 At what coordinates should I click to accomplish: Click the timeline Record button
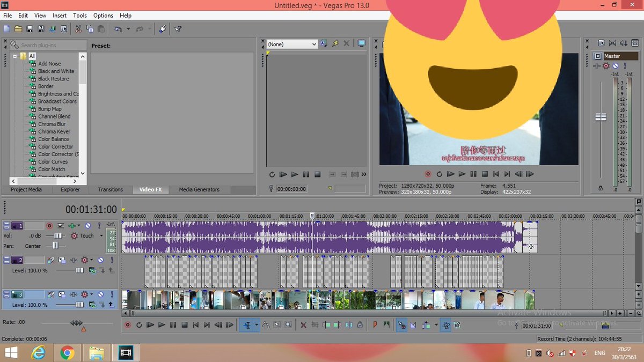[x=128, y=325]
